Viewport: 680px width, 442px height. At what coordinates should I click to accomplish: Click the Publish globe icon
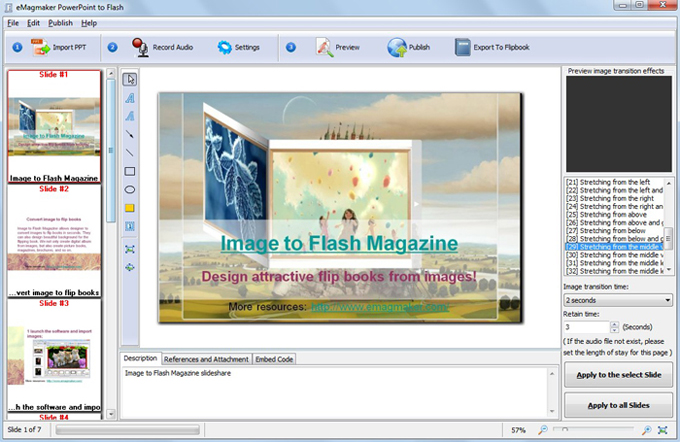pyautogui.click(x=397, y=47)
